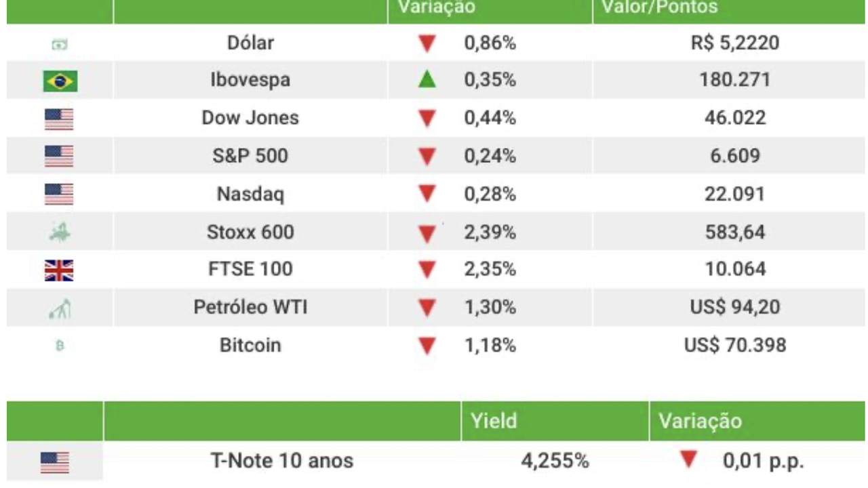The width and height of the screenshot is (868, 488).
Task: Click the Petróleo WTI value US$ 94,20
Action: (x=735, y=307)
